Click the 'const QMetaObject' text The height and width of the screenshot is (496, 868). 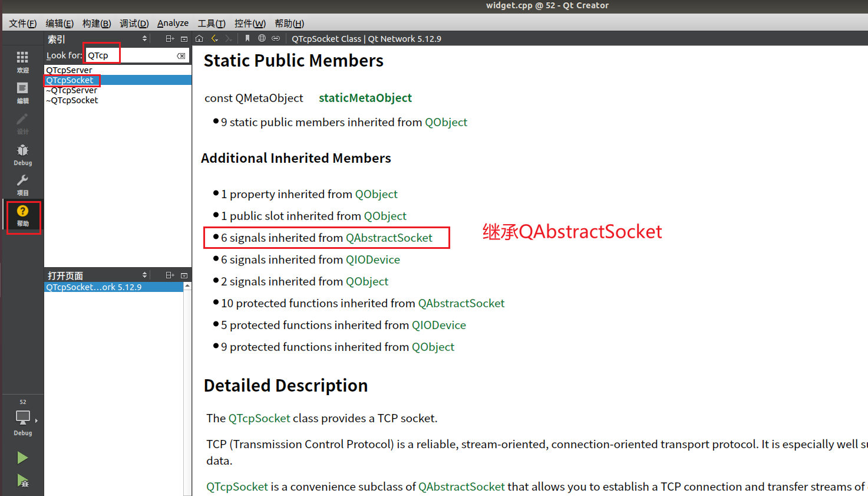coord(254,98)
